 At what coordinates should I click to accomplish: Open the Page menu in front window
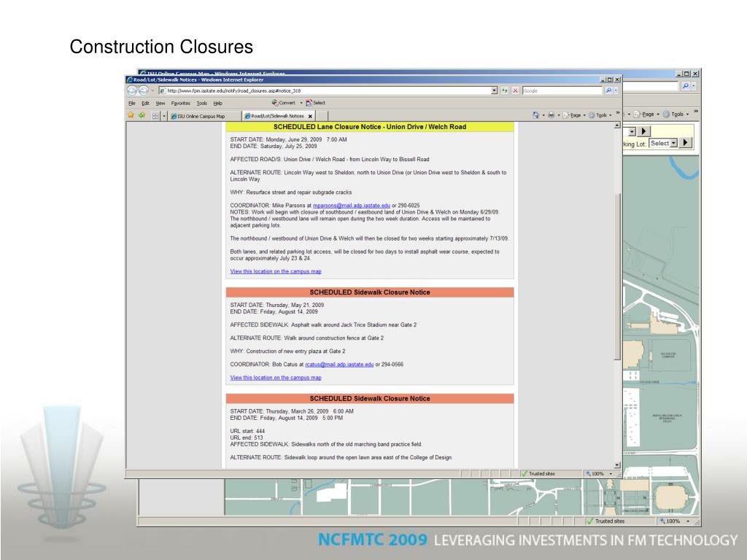click(x=574, y=115)
